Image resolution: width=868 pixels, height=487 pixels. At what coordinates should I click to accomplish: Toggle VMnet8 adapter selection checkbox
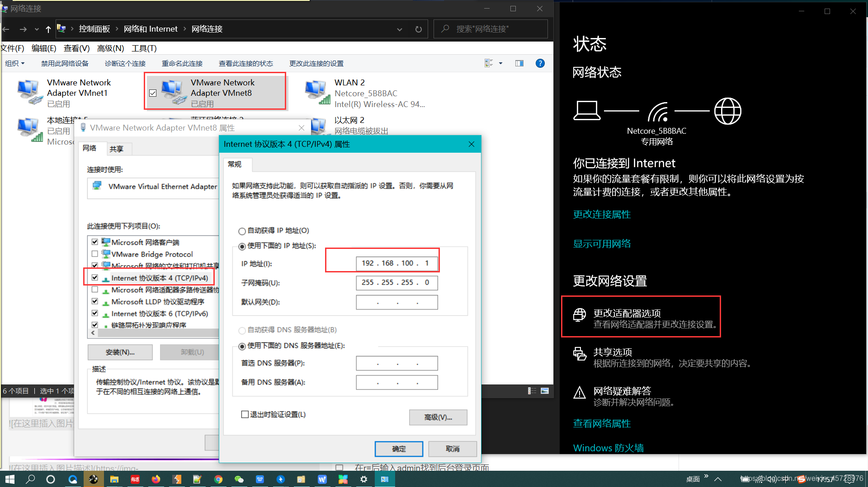coord(153,93)
